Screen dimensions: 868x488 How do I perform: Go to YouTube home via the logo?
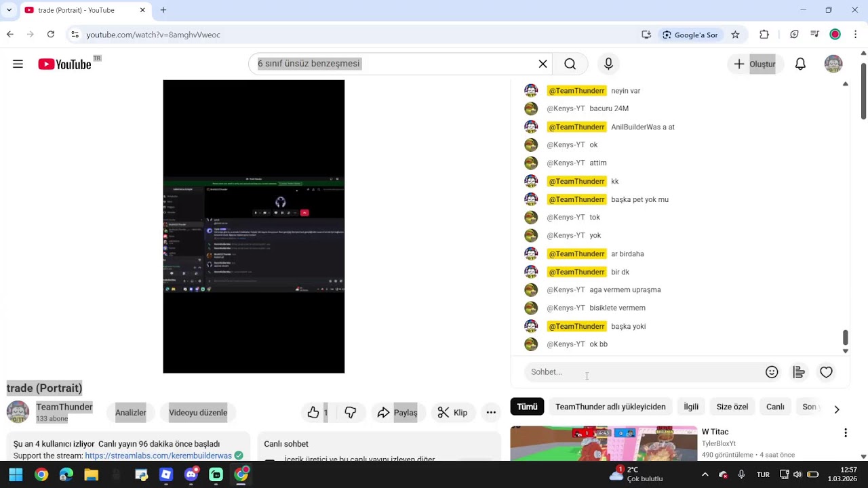pyautogui.click(x=64, y=64)
